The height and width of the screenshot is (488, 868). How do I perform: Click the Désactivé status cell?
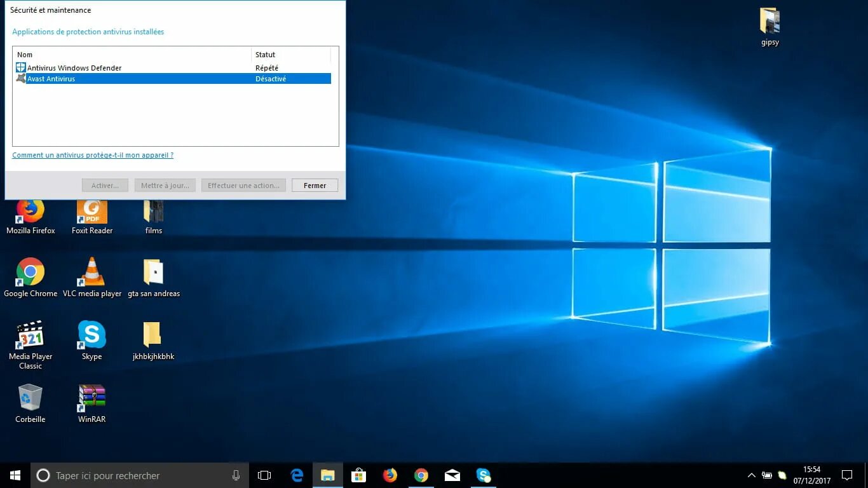(271, 79)
